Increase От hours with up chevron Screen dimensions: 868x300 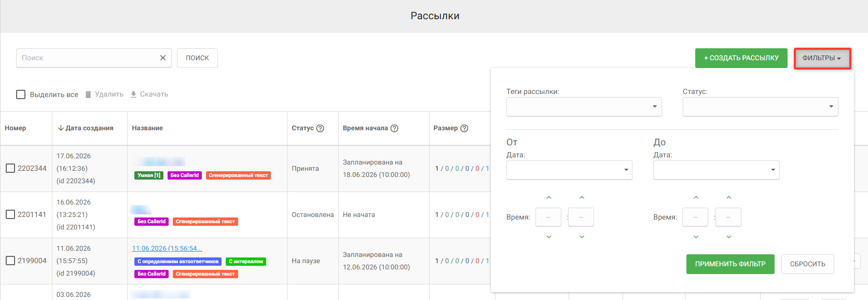(x=549, y=197)
